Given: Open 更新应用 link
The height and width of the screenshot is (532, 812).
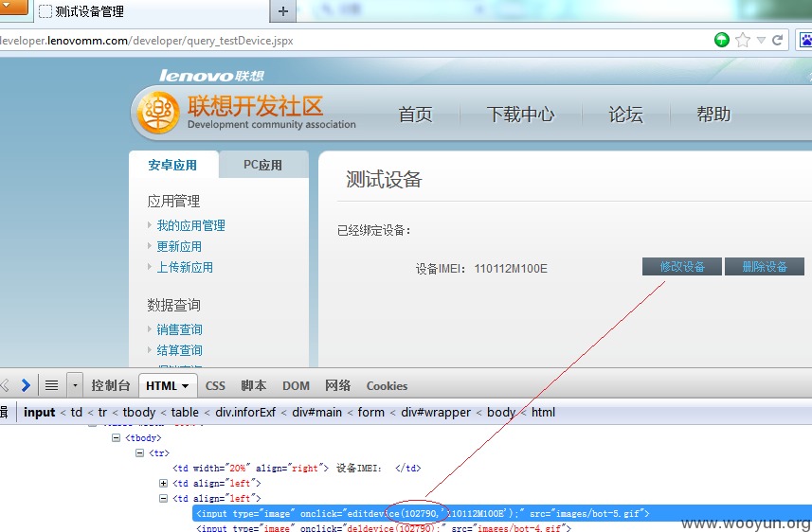Looking at the screenshot, I should tap(179, 246).
